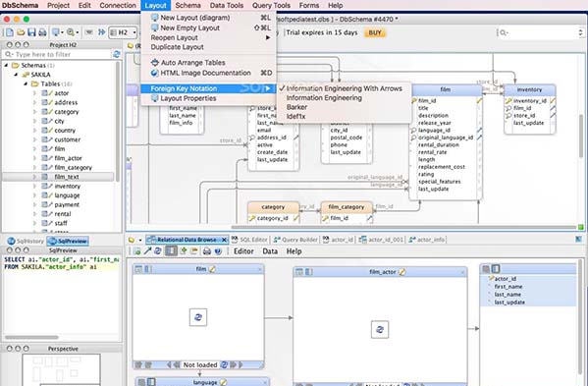Click the open folder toolbar icon

pos(21,32)
